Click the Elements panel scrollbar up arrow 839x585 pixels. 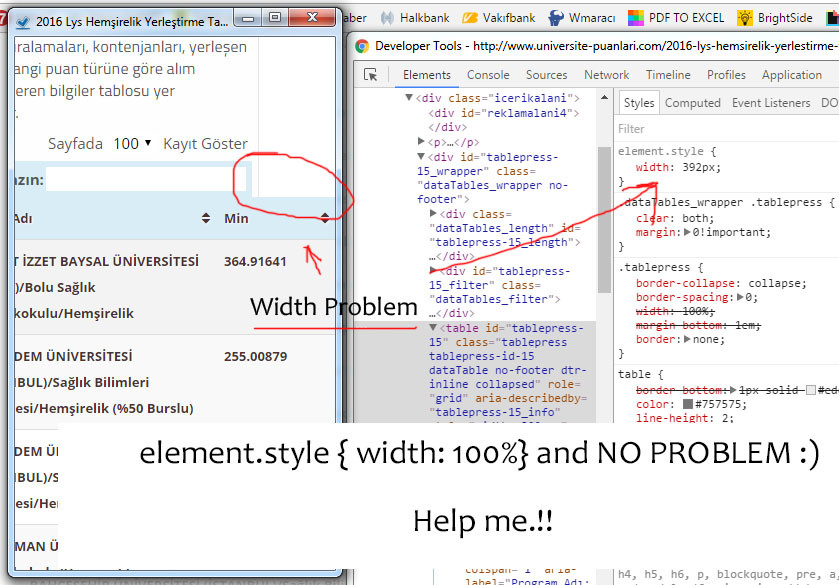pos(605,97)
